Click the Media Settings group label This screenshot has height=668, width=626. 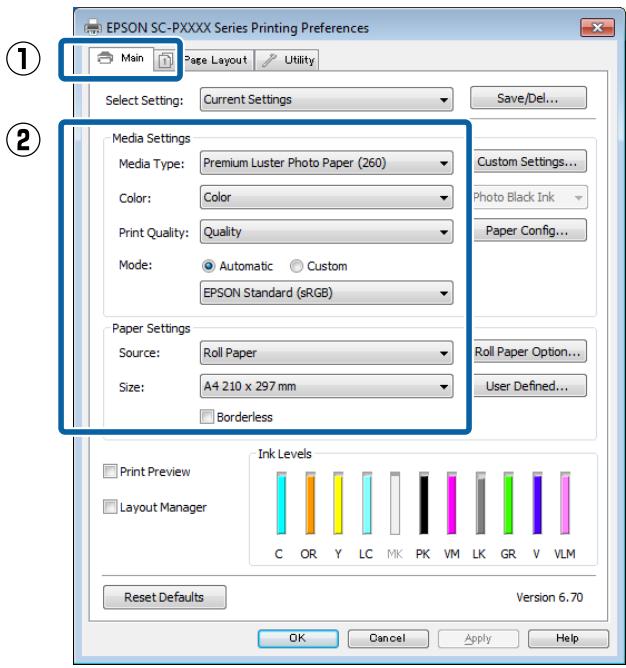pyautogui.click(x=151, y=138)
